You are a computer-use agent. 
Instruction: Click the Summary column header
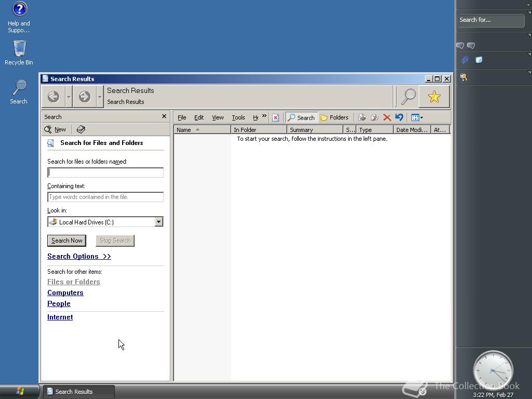[x=315, y=129]
